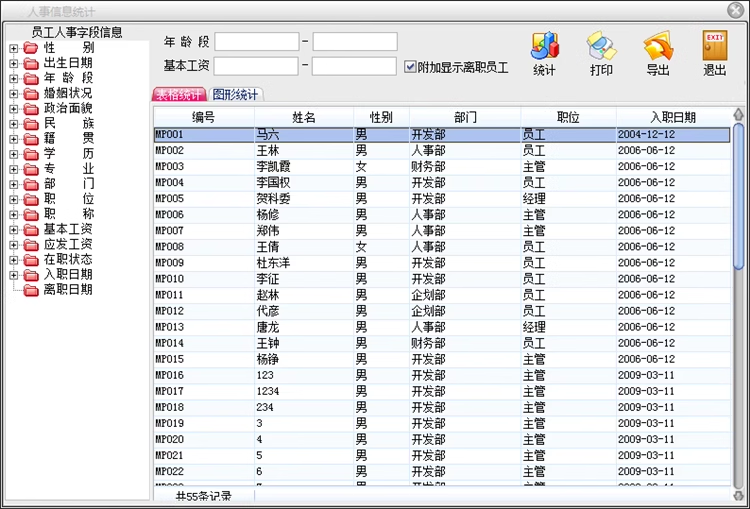Select the 学历 folder icon

click(x=31, y=154)
